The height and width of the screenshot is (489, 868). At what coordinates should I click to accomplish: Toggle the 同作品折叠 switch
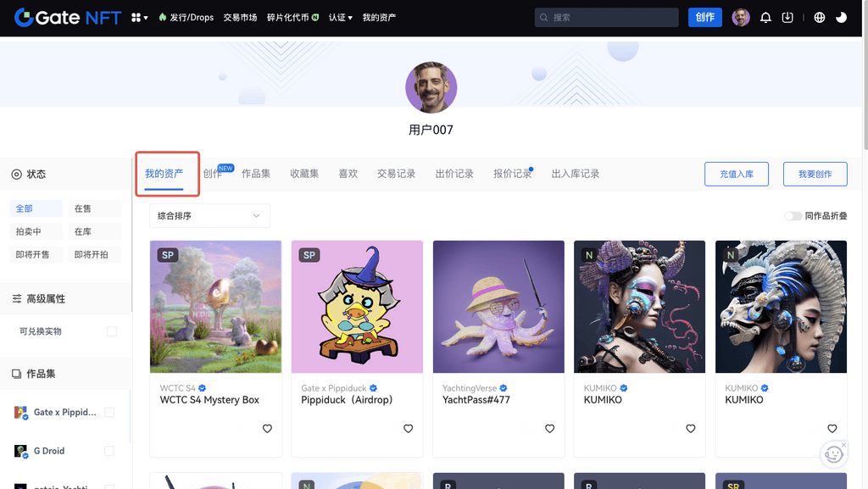click(x=793, y=216)
